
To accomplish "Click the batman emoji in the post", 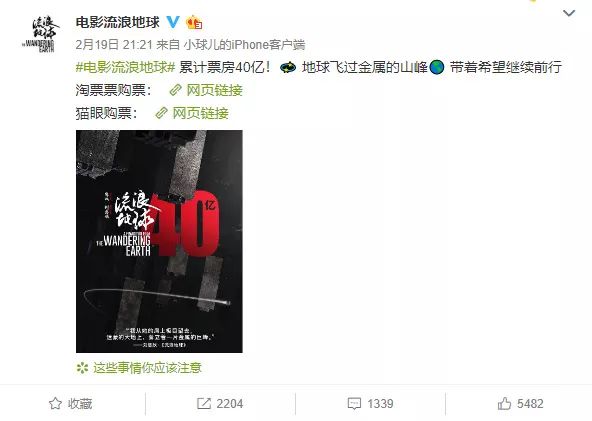I will tap(288, 68).
